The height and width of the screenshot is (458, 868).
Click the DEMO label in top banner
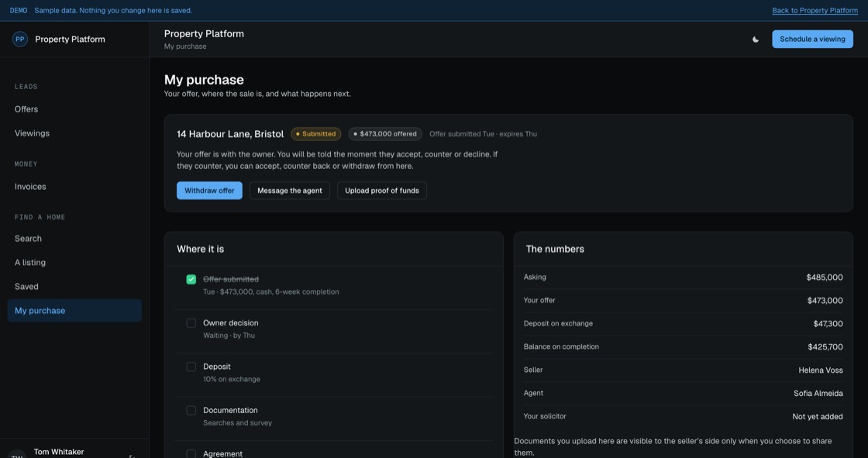tap(19, 11)
